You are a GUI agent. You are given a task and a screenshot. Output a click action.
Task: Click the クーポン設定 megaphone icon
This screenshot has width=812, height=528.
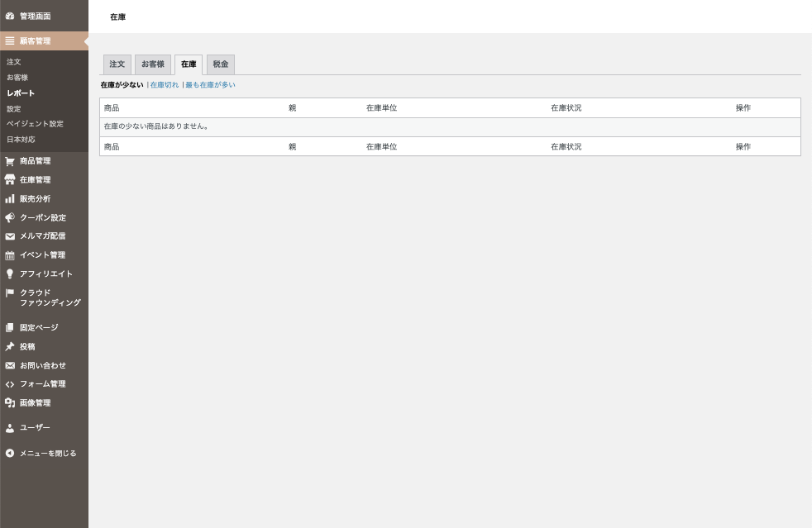tap(10, 218)
